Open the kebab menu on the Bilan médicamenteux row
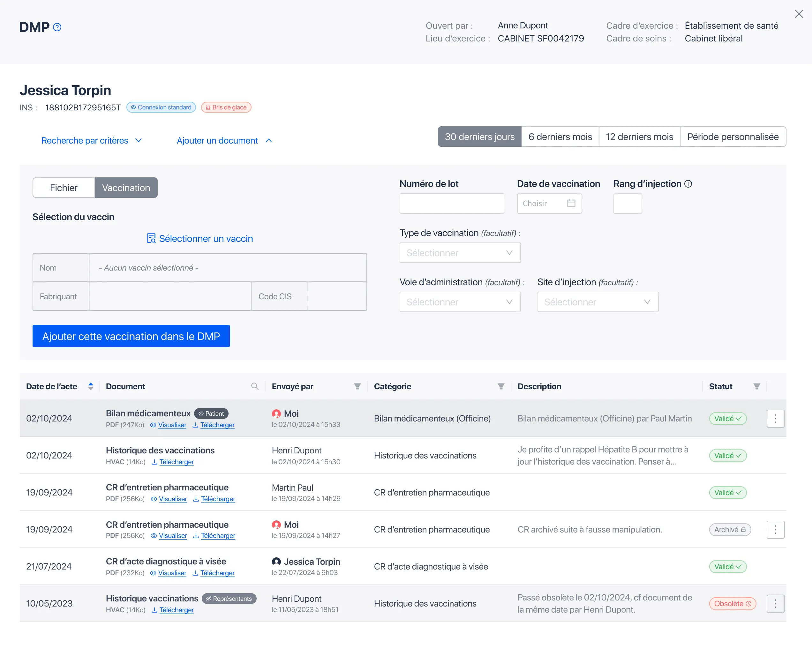 click(x=775, y=418)
